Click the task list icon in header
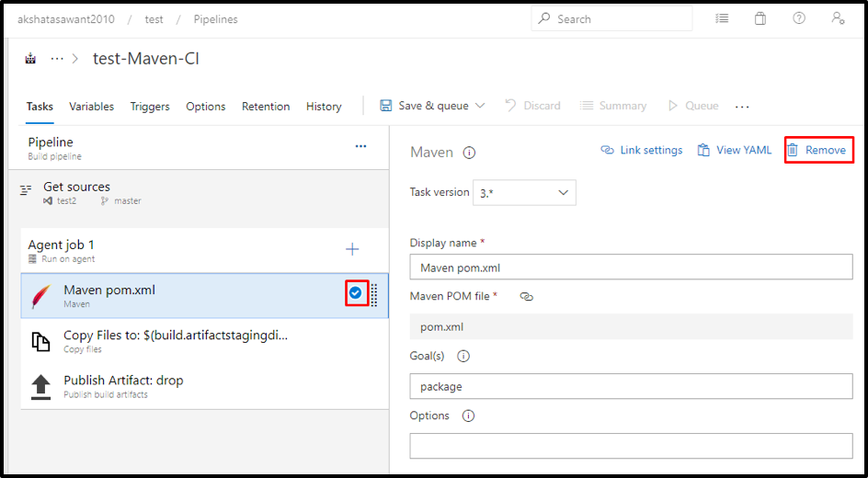The width and height of the screenshot is (868, 478). 722,18
